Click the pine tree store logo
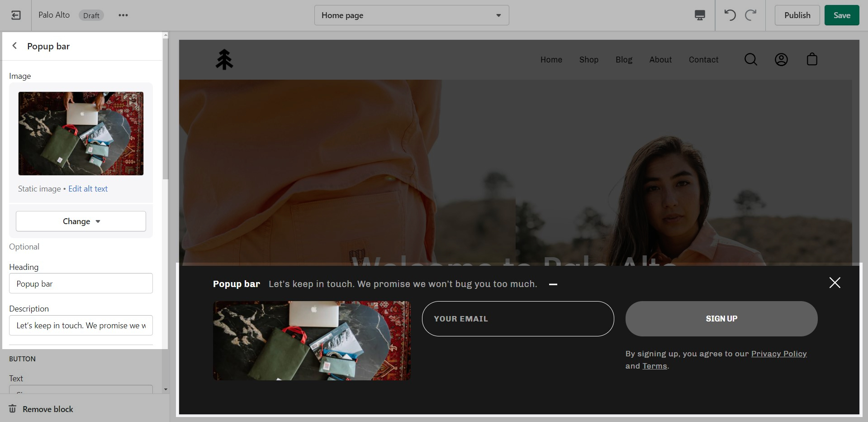Image resolution: width=868 pixels, height=422 pixels. [224, 59]
